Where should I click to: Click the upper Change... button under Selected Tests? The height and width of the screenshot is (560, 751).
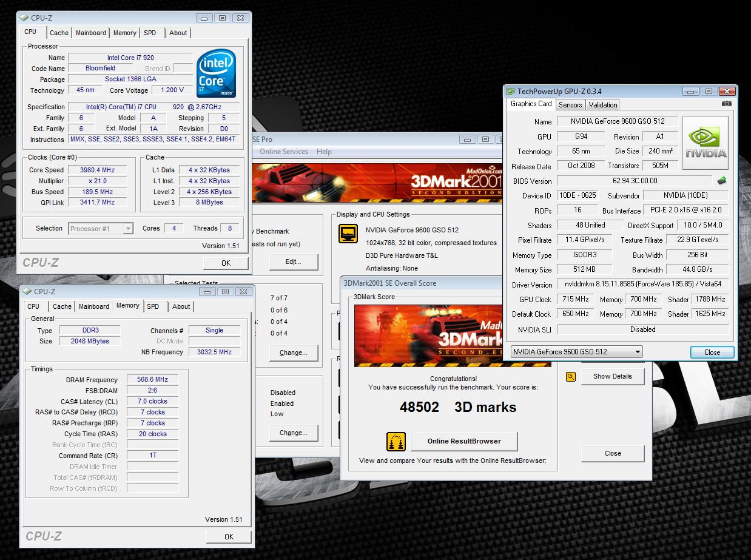pyautogui.click(x=294, y=353)
